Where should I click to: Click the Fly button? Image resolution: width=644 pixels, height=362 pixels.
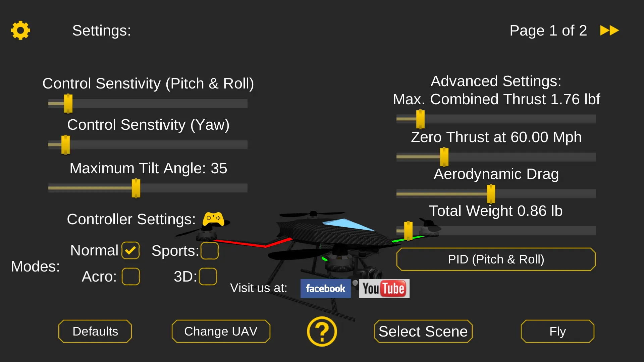click(x=558, y=330)
